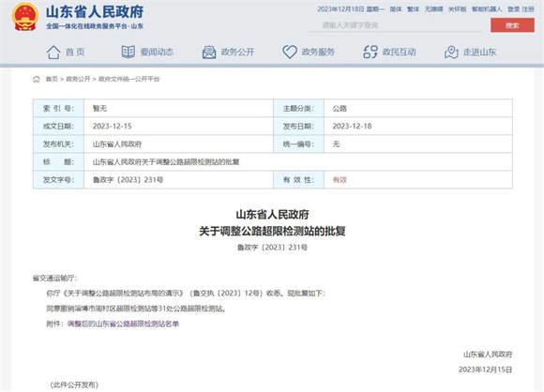
Task: Click the 注册 register link
Action: click(528, 9)
